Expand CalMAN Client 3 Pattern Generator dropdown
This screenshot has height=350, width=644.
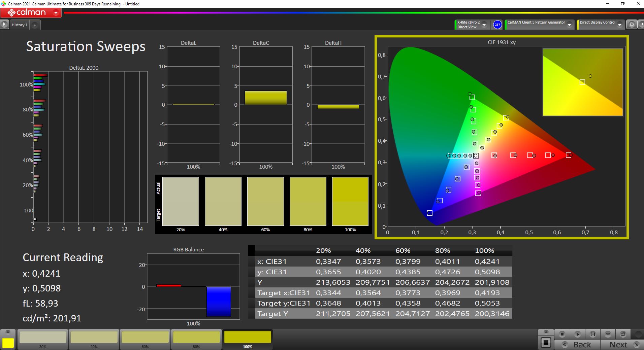coord(569,25)
